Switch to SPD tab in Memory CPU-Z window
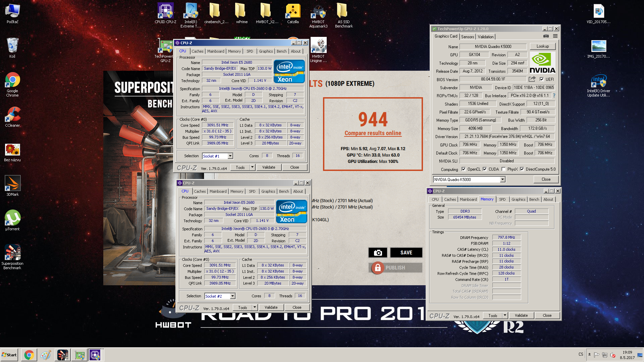The width and height of the screenshot is (644, 362). (502, 199)
